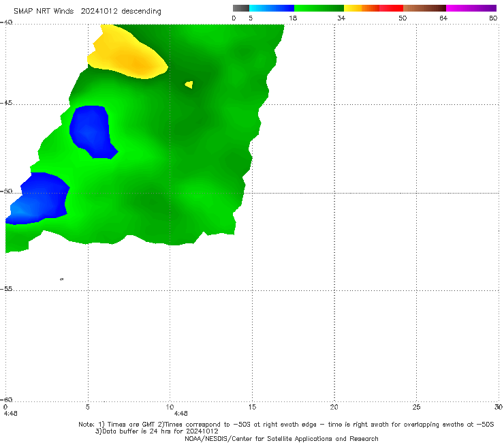Click the color bar label '64'
Viewport: 504px width, 443px height.
click(443, 18)
